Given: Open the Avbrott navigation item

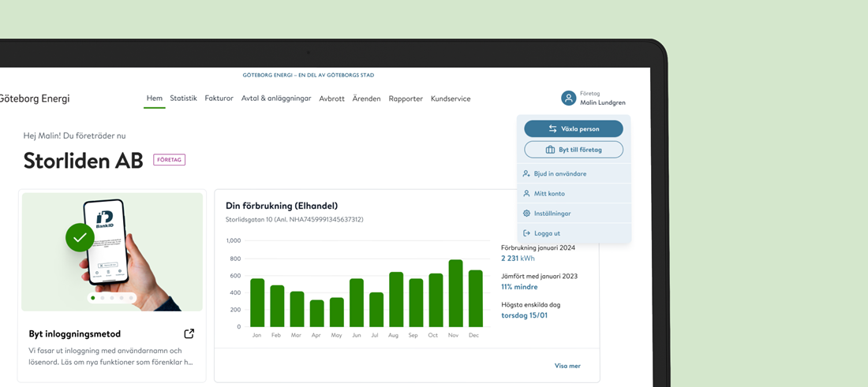Looking at the screenshot, I should pos(331,99).
